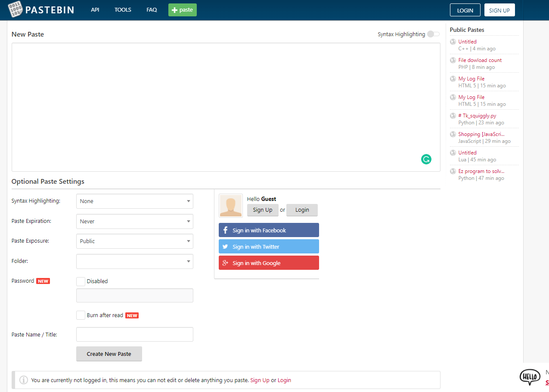Click the globe icon beside the Untitled C++ paste
This screenshot has width=549, height=392.
click(453, 41)
